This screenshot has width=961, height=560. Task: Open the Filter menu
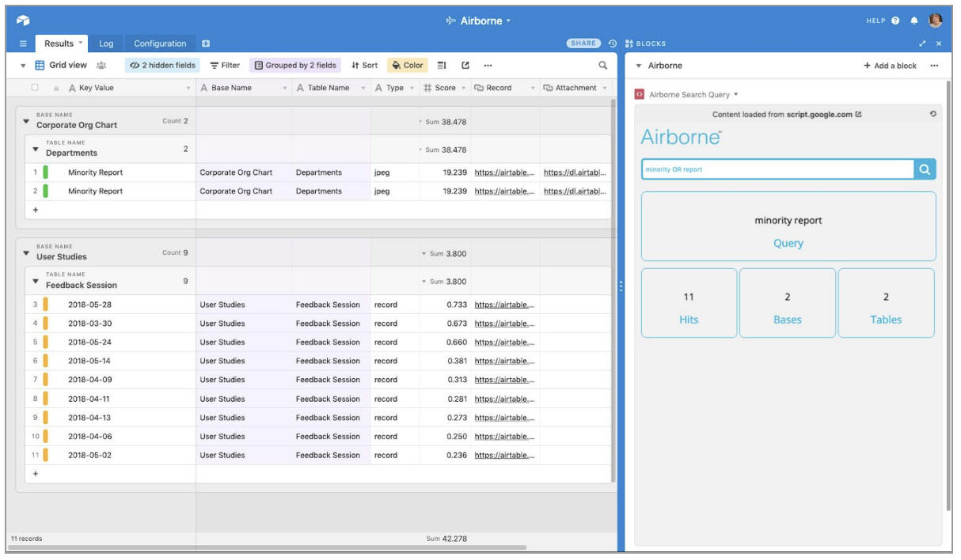pos(225,66)
